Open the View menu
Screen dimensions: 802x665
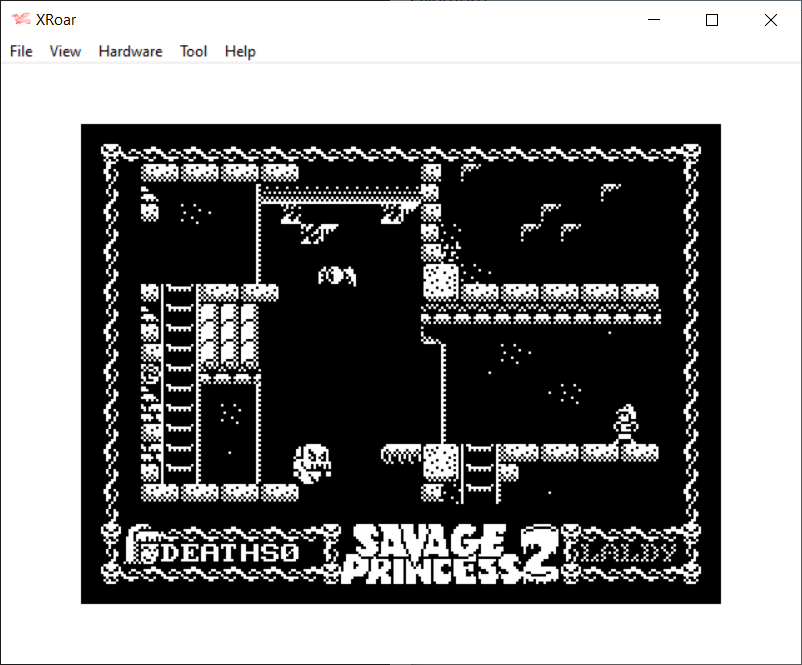65,51
